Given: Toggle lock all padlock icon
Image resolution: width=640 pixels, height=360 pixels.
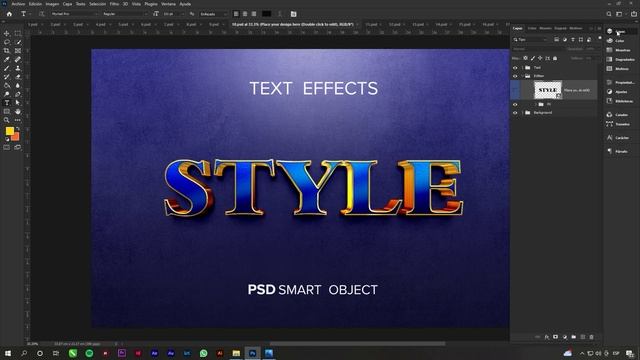Looking at the screenshot, I should pyautogui.click(x=555, y=58).
